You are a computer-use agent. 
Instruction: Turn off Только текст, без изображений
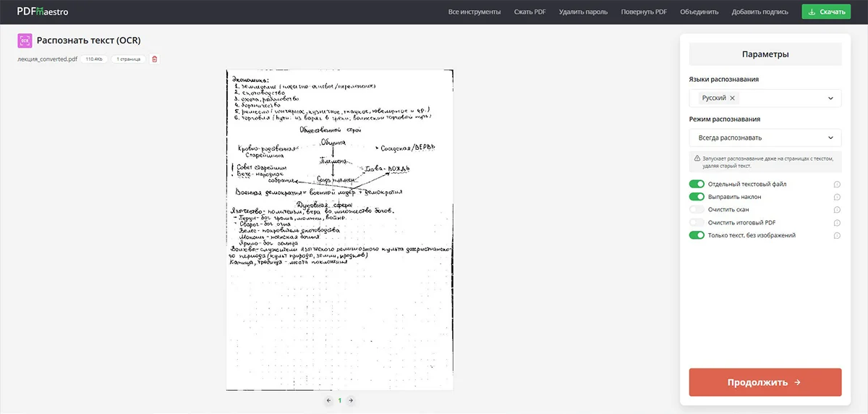pyautogui.click(x=697, y=235)
